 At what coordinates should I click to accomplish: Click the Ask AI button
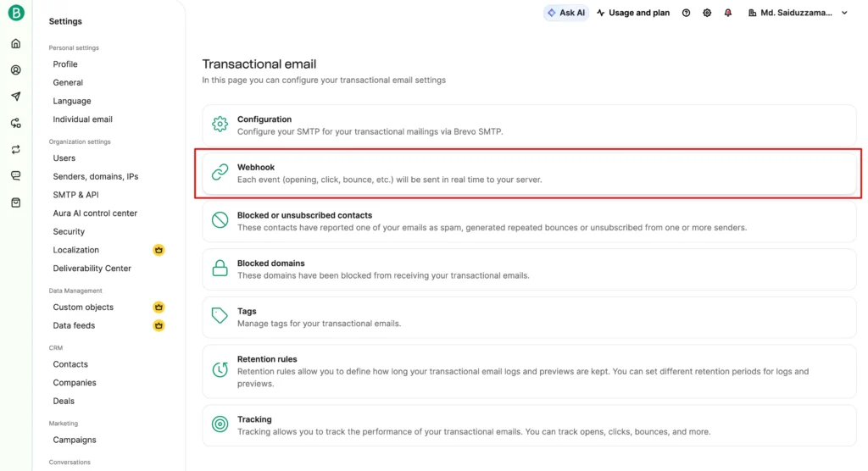tap(565, 13)
